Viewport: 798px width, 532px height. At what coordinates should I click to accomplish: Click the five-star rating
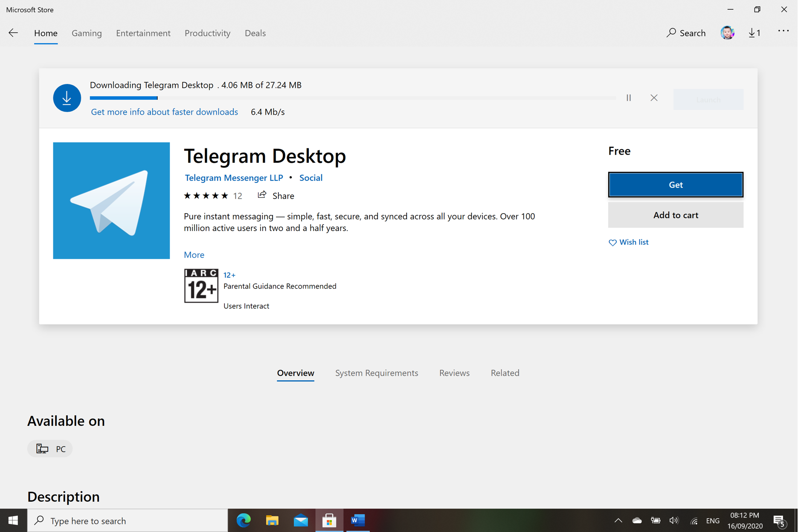pyautogui.click(x=206, y=196)
